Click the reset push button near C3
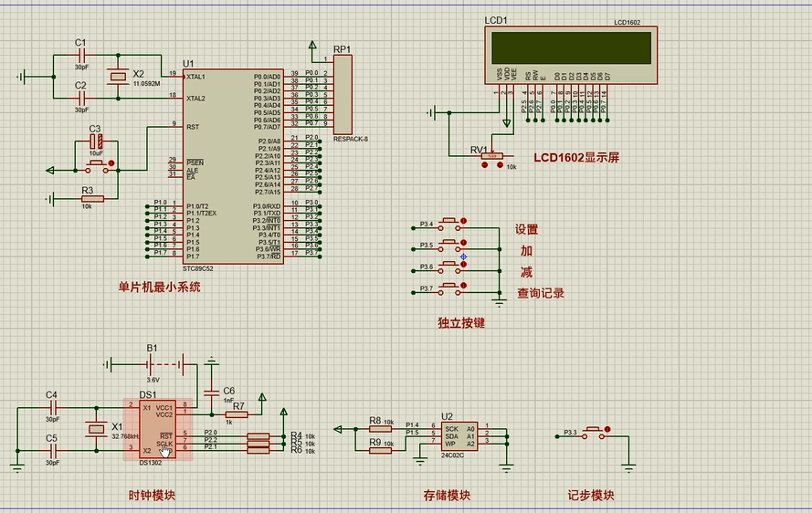Viewport: 812px width, 513px height. coord(96,167)
